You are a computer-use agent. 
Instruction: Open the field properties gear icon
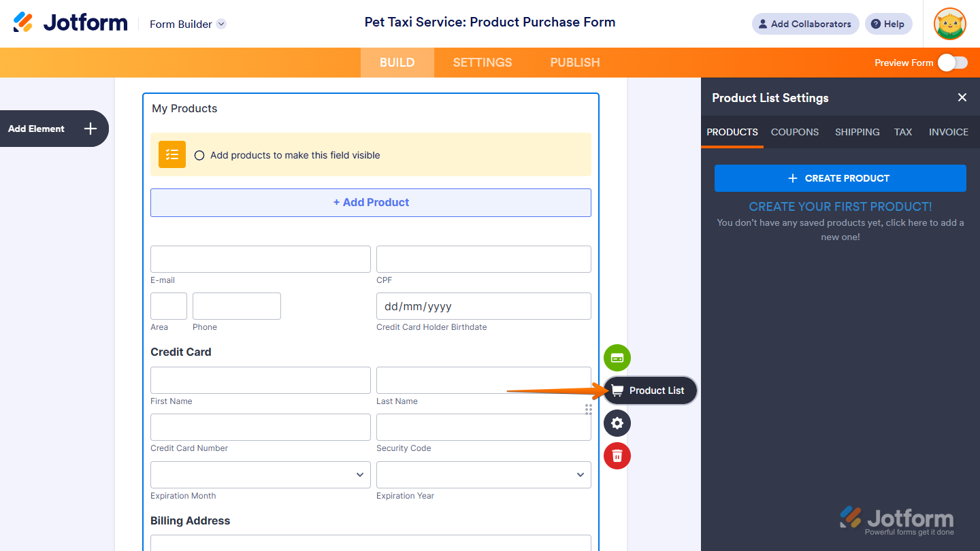(x=617, y=423)
